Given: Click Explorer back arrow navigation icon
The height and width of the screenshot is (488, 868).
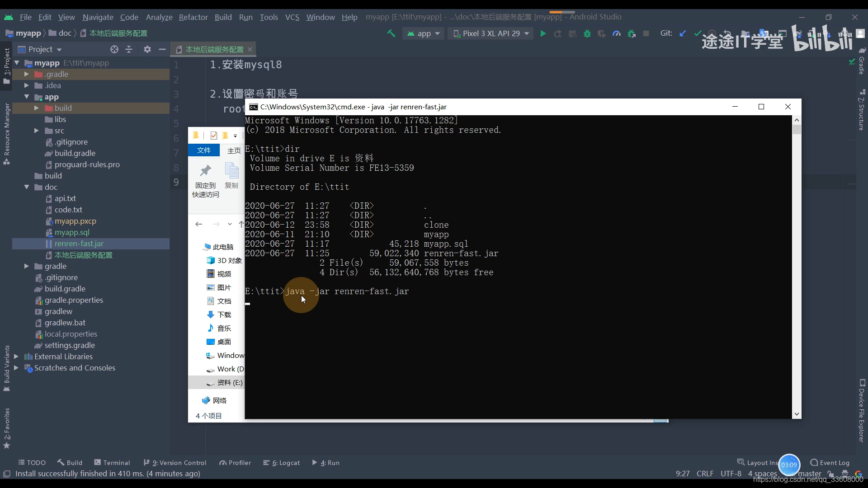Looking at the screenshot, I should [198, 224].
